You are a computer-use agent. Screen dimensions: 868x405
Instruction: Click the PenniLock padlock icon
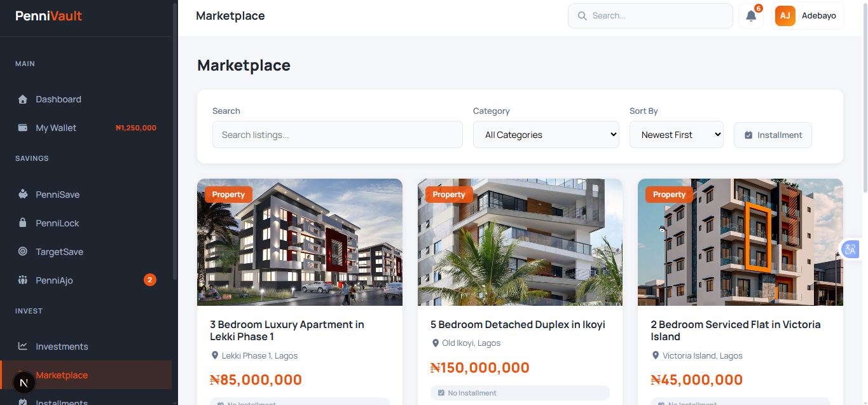(x=23, y=223)
